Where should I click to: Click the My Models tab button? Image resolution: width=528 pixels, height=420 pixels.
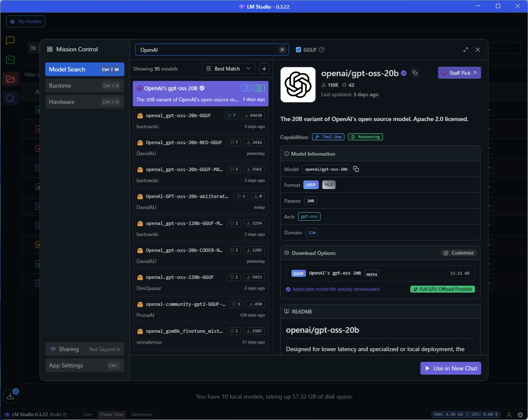click(x=26, y=21)
